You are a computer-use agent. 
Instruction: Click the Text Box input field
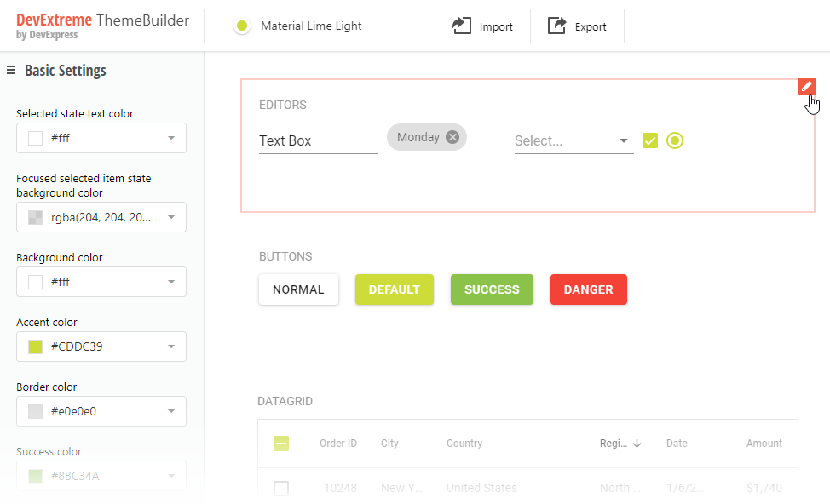click(x=318, y=140)
